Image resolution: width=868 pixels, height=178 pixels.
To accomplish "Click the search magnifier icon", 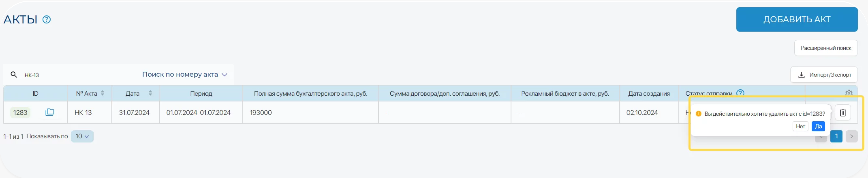I will coord(14,75).
